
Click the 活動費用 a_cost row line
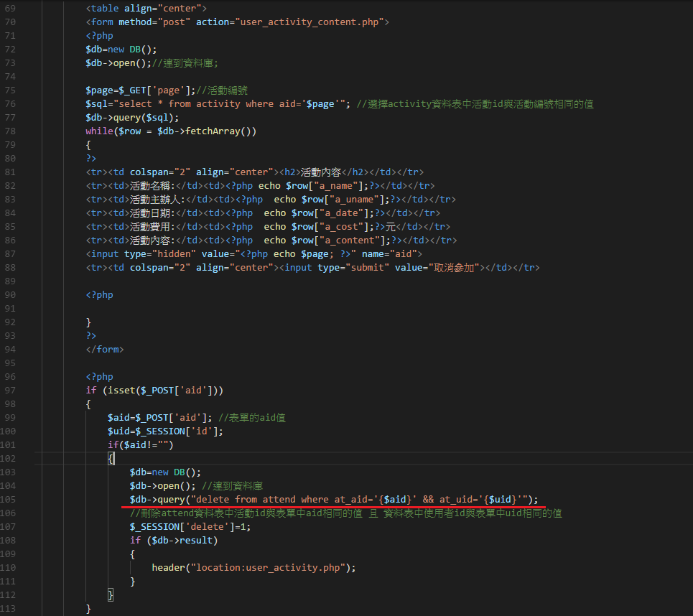pyautogui.click(x=268, y=227)
